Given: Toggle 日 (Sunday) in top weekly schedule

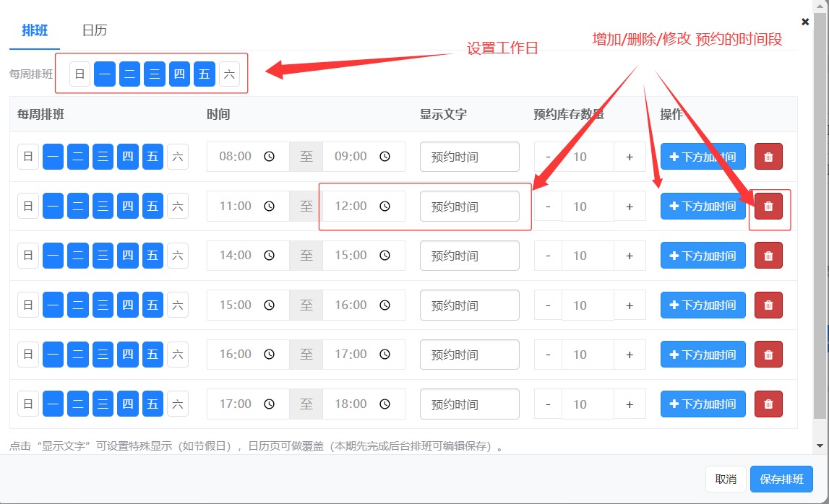Looking at the screenshot, I should [x=80, y=74].
